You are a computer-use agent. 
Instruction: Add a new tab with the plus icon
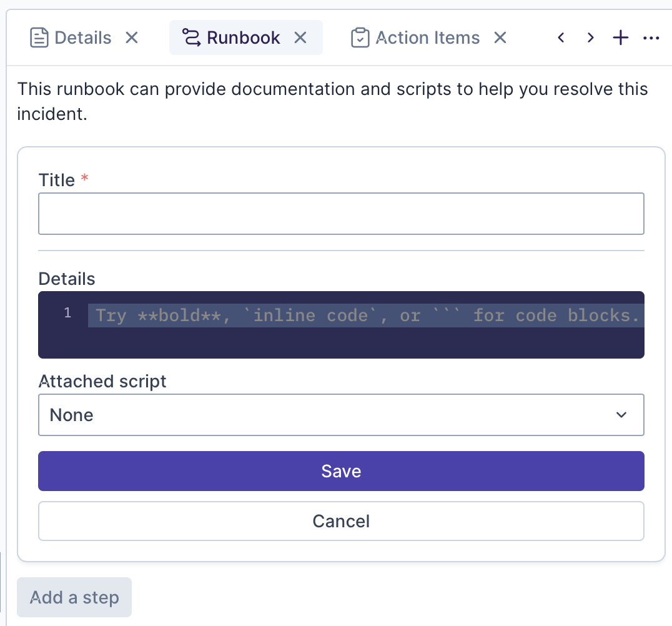pyautogui.click(x=620, y=38)
